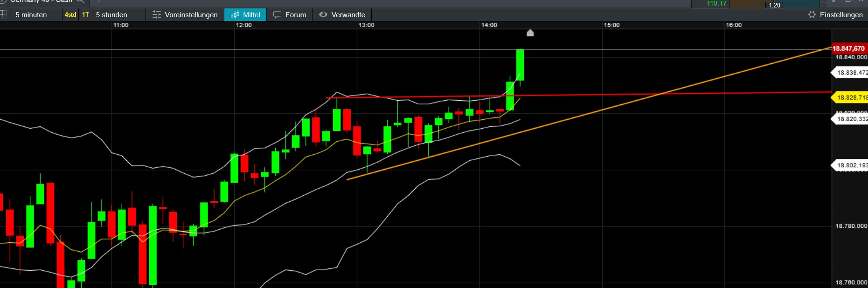The width and height of the screenshot is (868, 288).
Task: Click the 12:00 time axis label
Action: (x=243, y=25)
